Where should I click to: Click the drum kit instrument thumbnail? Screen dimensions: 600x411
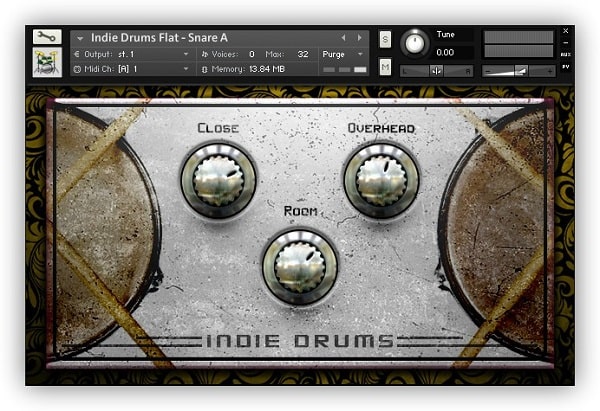click(x=47, y=62)
